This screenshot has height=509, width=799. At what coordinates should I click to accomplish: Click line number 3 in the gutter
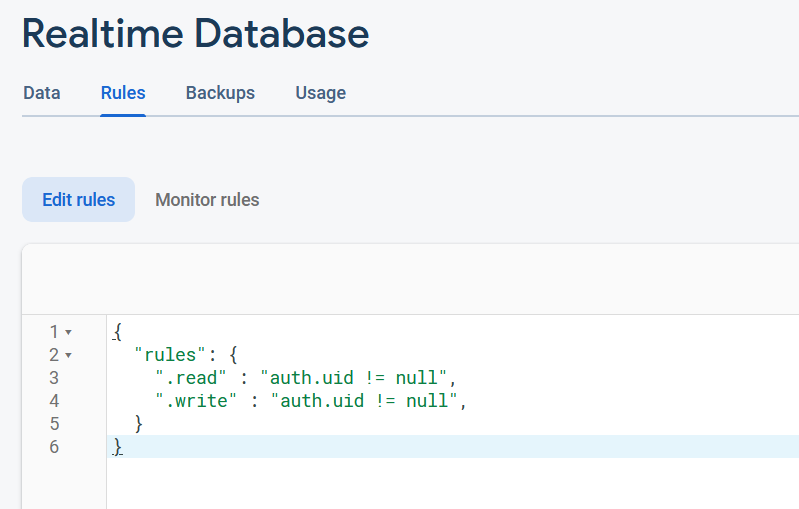pos(54,378)
